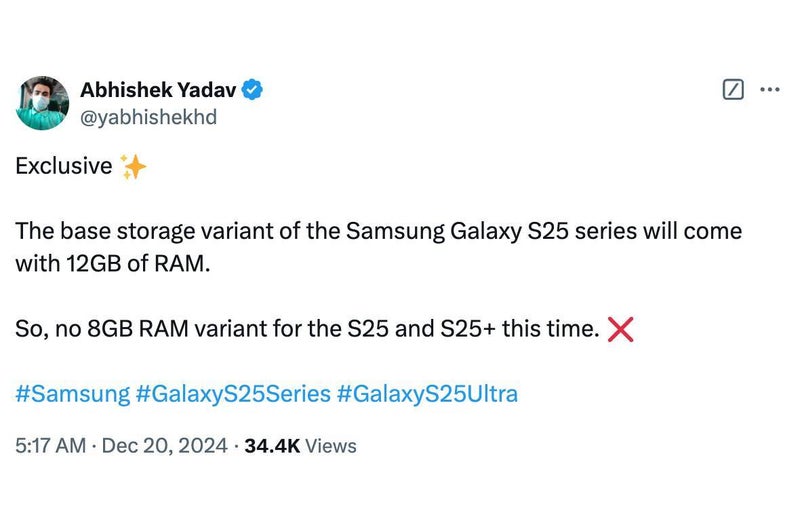Click the Dec 20, 2024 date
The image size is (800, 532).
(x=163, y=446)
